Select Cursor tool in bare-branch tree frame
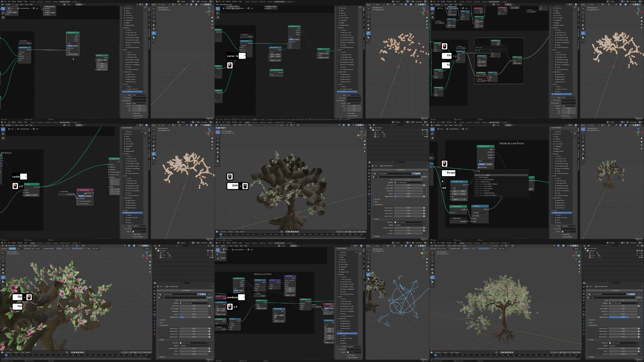 pos(218,136)
